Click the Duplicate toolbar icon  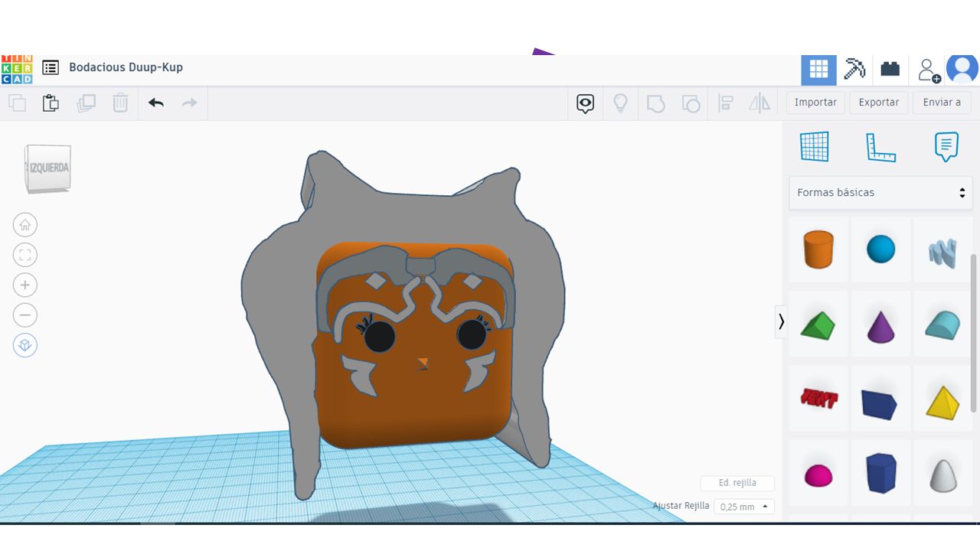pos(86,103)
